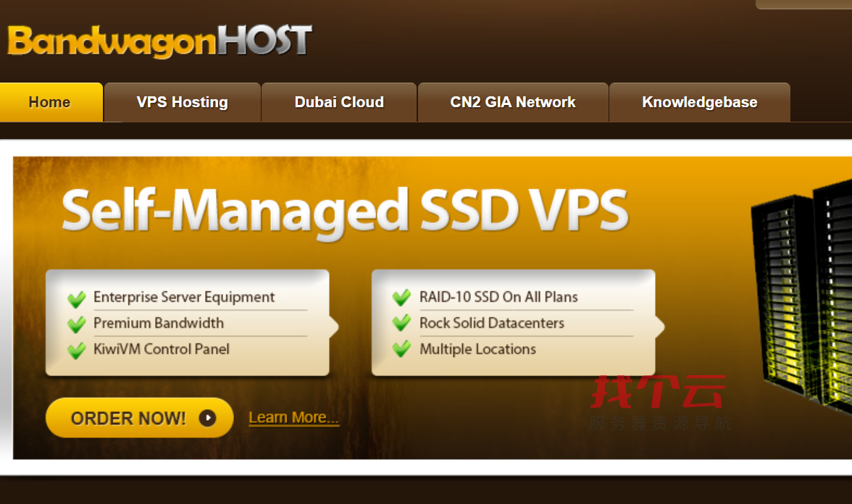The width and height of the screenshot is (852, 504).
Task: Follow the Learn More... link
Action: point(293,417)
